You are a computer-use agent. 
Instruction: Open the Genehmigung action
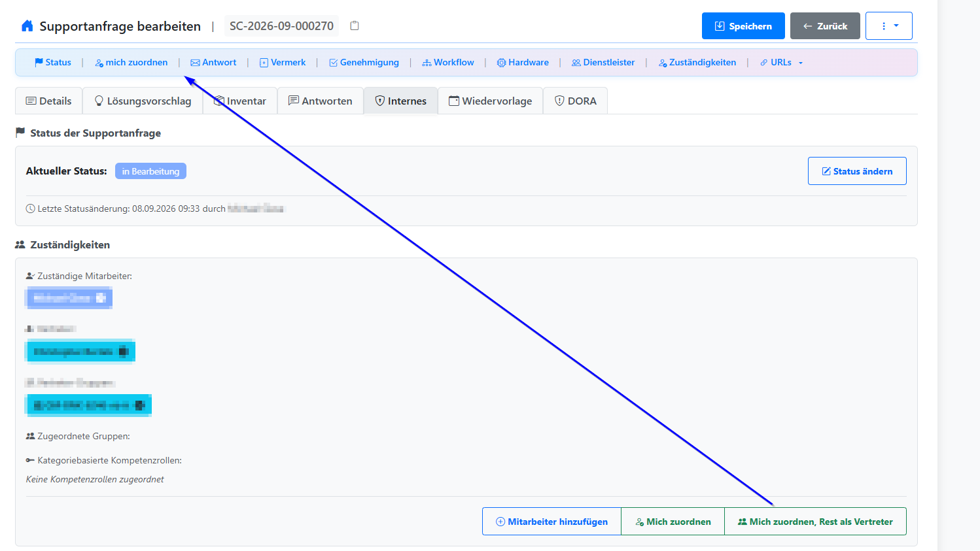364,63
